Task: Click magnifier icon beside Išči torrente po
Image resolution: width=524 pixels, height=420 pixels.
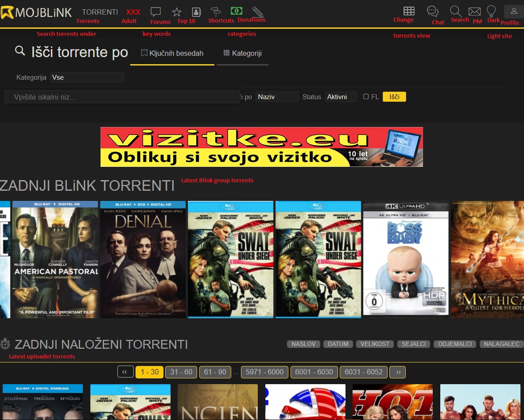Action: click(20, 51)
